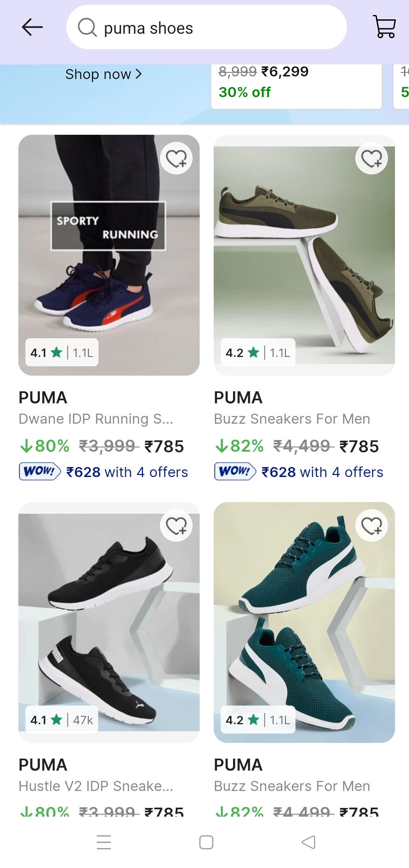Tap WOW ₹628 offer under olive Buzz
409x868 pixels.
tap(299, 472)
